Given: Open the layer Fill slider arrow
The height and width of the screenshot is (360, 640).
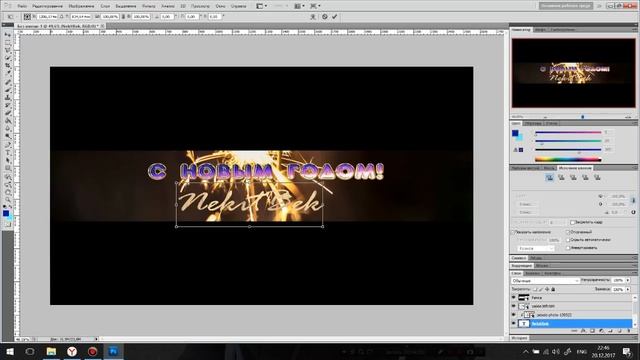Looking at the screenshot, I should point(628,289).
